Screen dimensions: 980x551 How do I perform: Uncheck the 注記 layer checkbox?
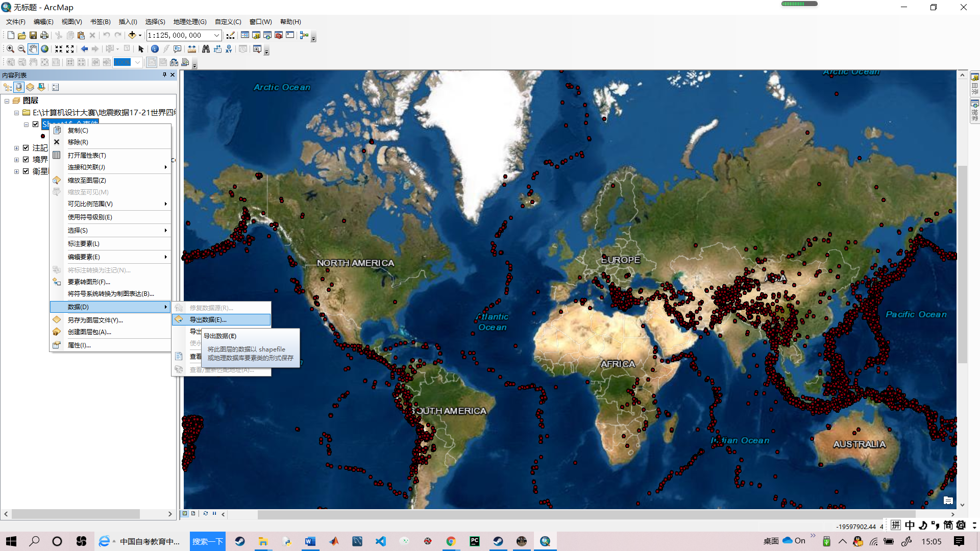click(x=26, y=148)
